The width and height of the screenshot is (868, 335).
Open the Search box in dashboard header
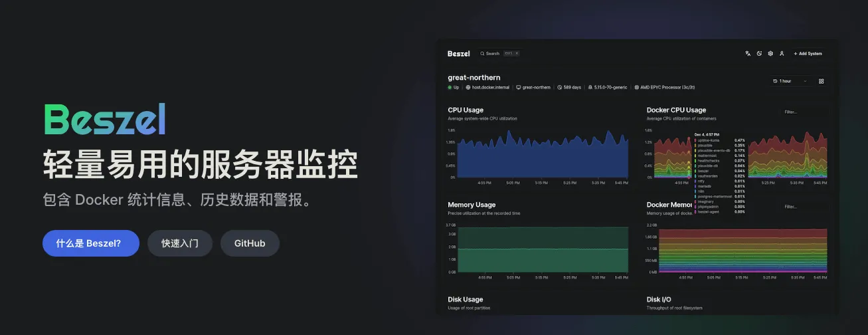[x=499, y=54]
